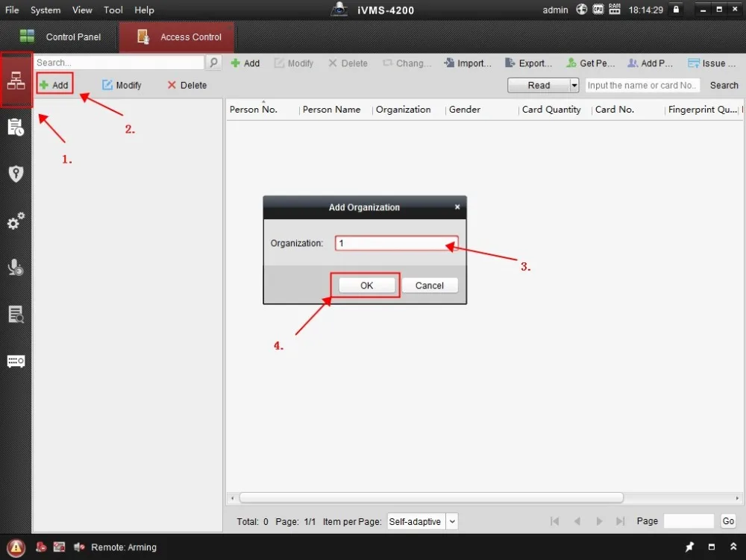Click Modify organization in left panel
Image resolution: width=746 pixels, height=560 pixels.
(x=122, y=85)
